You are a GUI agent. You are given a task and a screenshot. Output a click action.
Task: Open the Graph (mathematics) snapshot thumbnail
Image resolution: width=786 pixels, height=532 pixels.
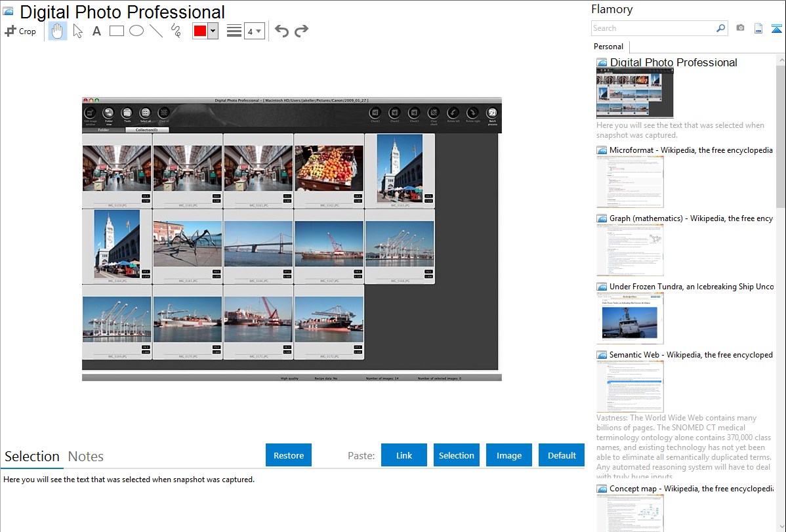point(630,250)
